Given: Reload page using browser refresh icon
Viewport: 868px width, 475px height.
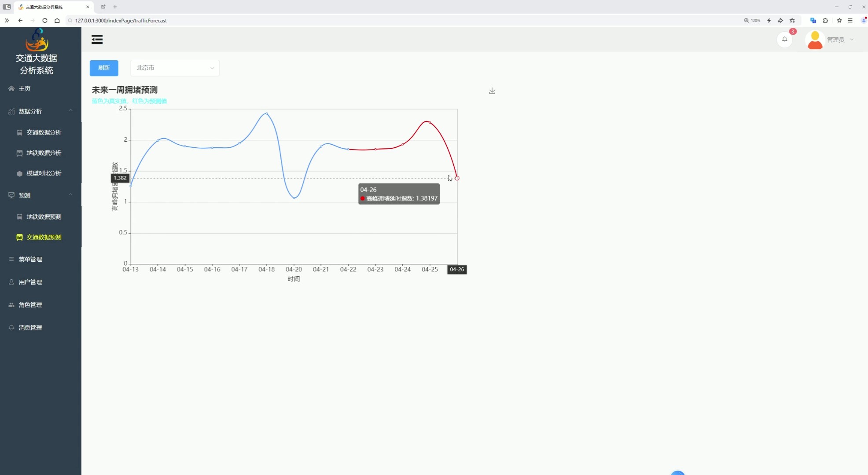Looking at the screenshot, I should (45, 21).
